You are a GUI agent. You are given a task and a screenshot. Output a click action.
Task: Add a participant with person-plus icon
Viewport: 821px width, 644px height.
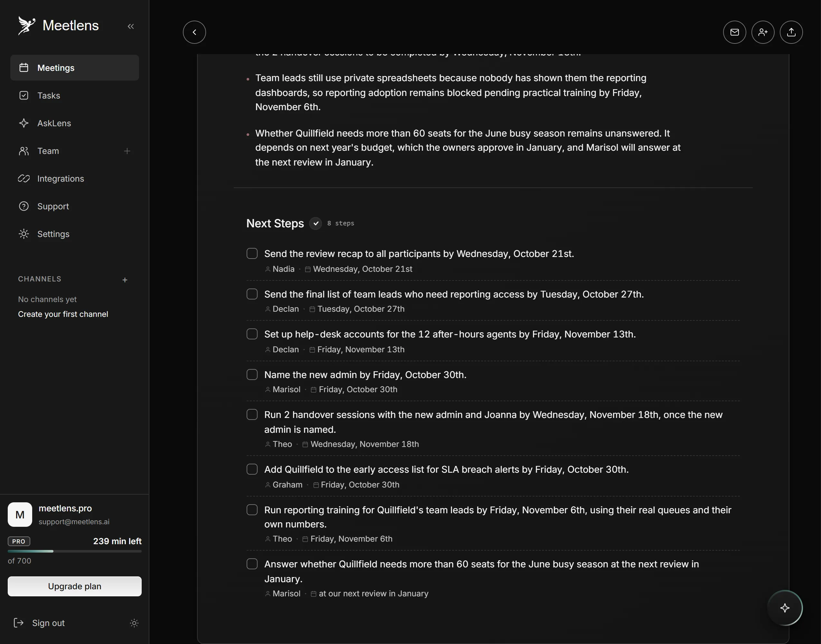(763, 32)
